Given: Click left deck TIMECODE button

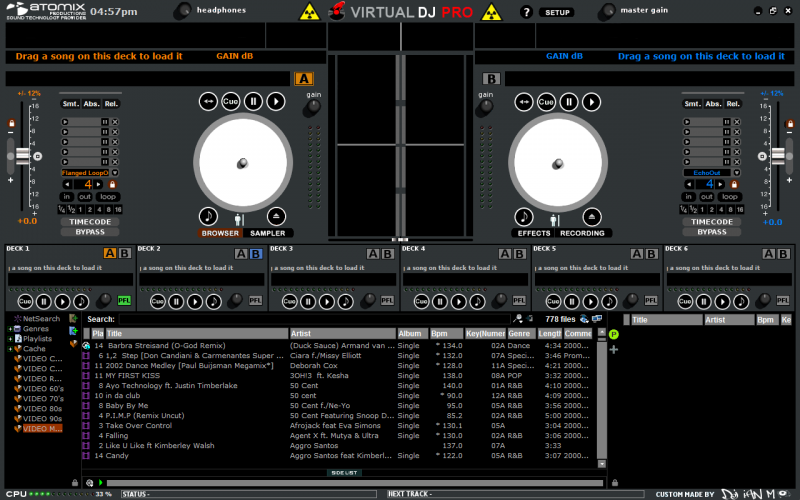Looking at the screenshot, I should 90,222.
